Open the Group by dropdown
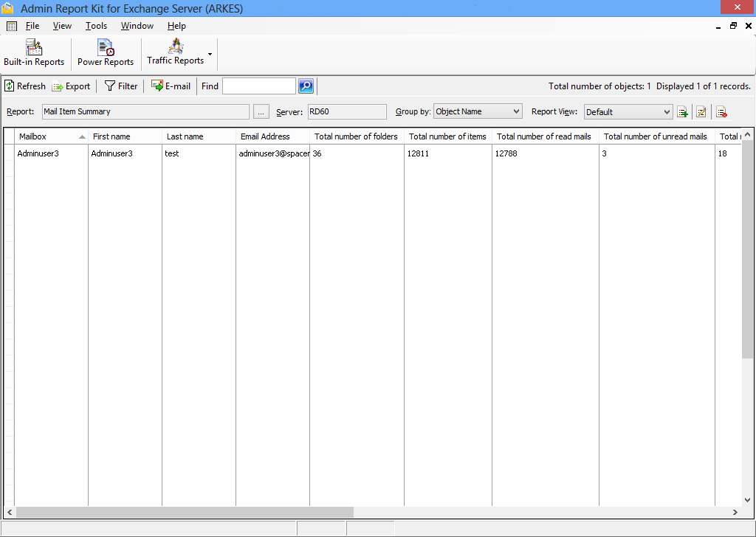Screen dimensions: 756x537 click(478, 111)
